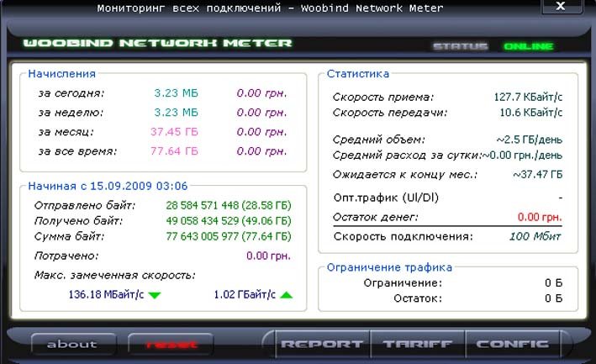Open the about dialog
This screenshot has height=364, width=596.
tap(72, 344)
